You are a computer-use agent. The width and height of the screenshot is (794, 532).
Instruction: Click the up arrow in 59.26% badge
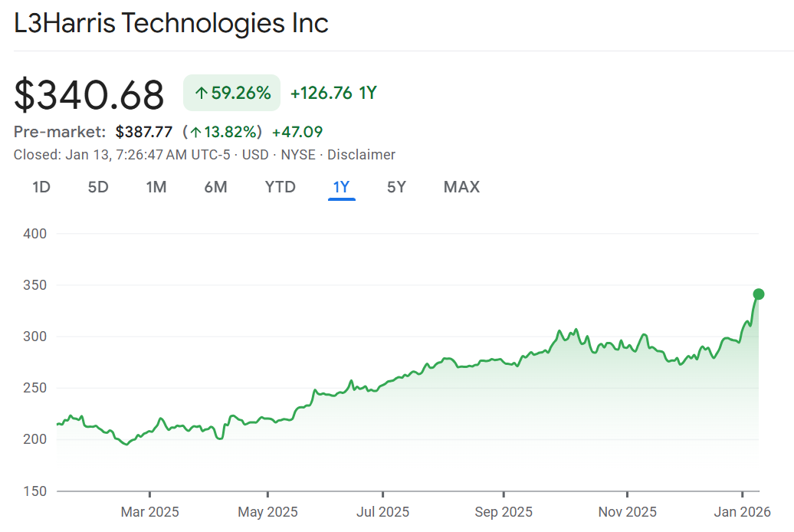coord(202,94)
